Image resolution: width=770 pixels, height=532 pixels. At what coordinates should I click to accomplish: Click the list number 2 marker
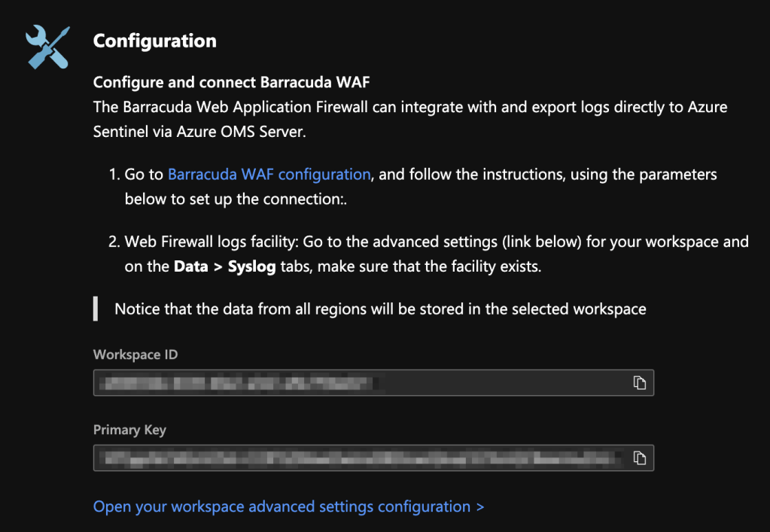click(x=114, y=242)
